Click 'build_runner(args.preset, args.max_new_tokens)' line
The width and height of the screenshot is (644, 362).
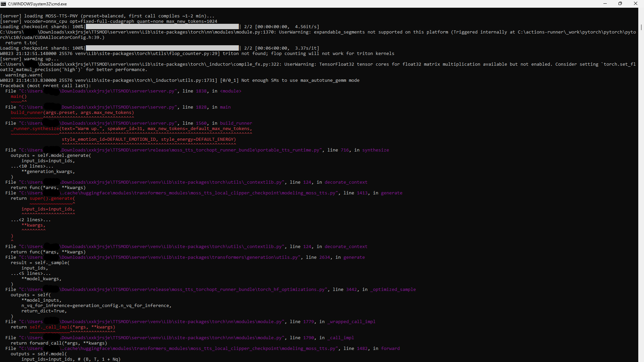point(72,113)
